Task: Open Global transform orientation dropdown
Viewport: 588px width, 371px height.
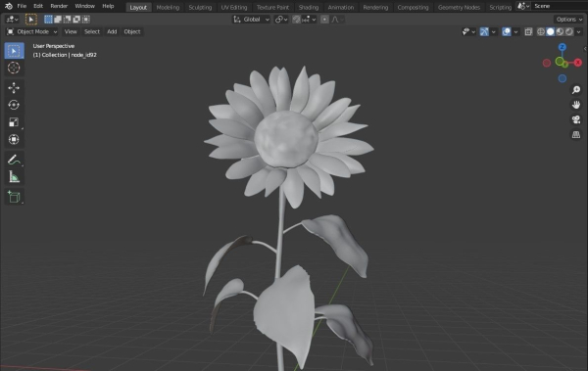Action: 251,20
